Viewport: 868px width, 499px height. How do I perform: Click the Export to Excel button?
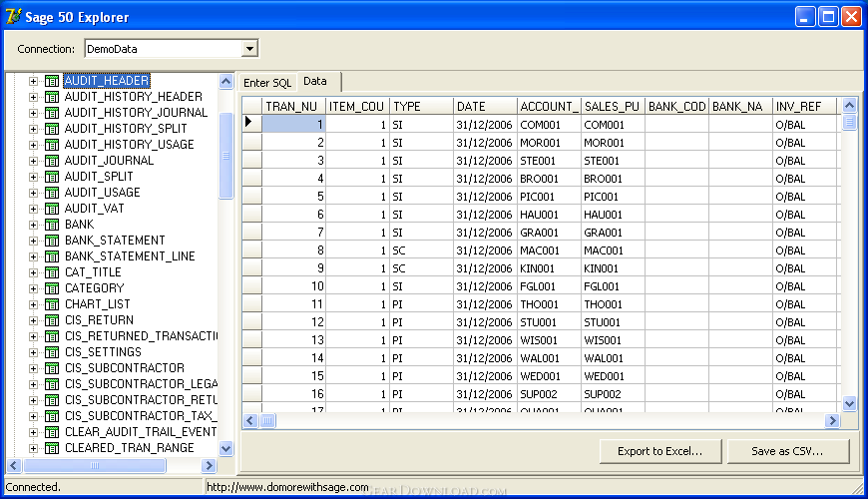click(x=660, y=451)
